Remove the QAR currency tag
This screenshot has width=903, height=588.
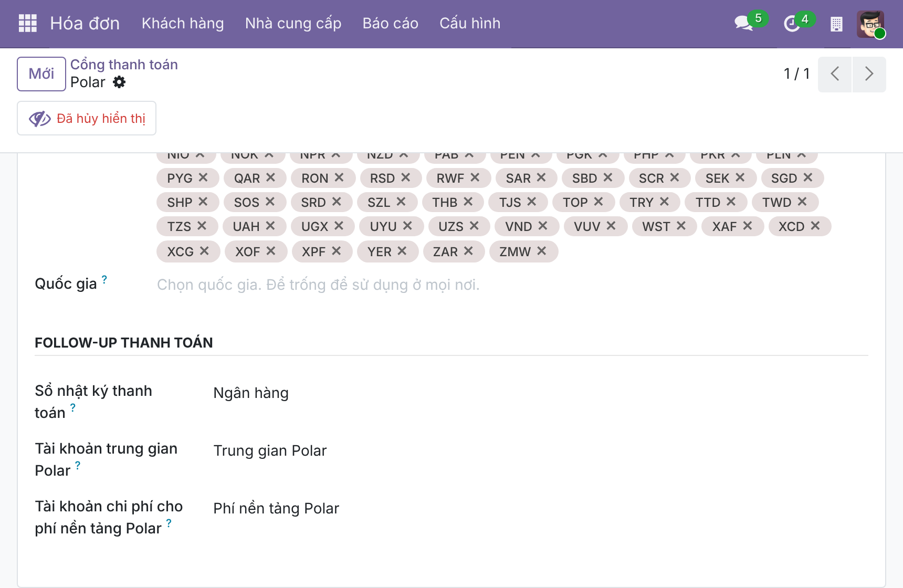[x=270, y=177]
